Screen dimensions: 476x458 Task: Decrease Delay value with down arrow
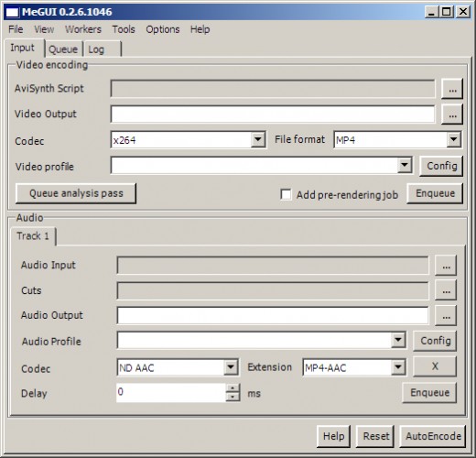pyautogui.click(x=233, y=397)
